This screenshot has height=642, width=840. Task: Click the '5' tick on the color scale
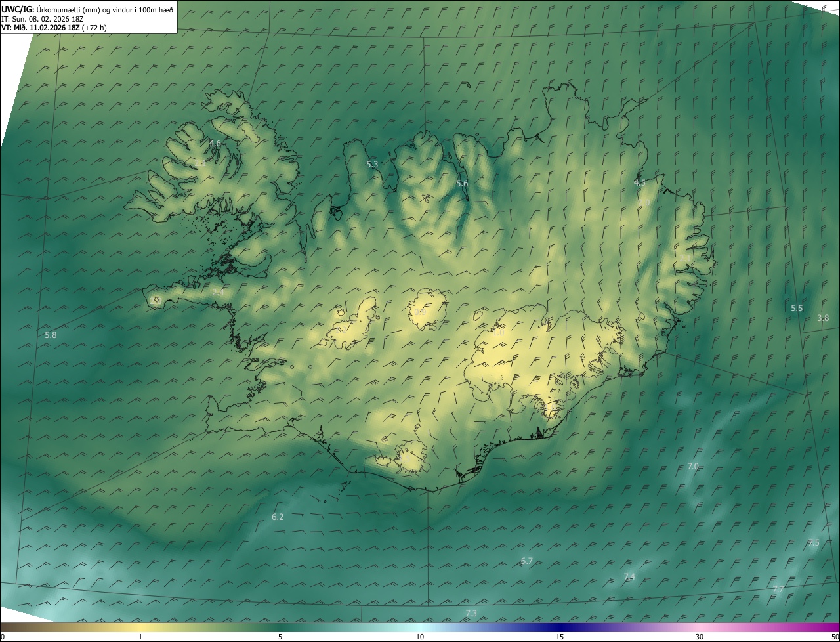pyautogui.click(x=280, y=637)
